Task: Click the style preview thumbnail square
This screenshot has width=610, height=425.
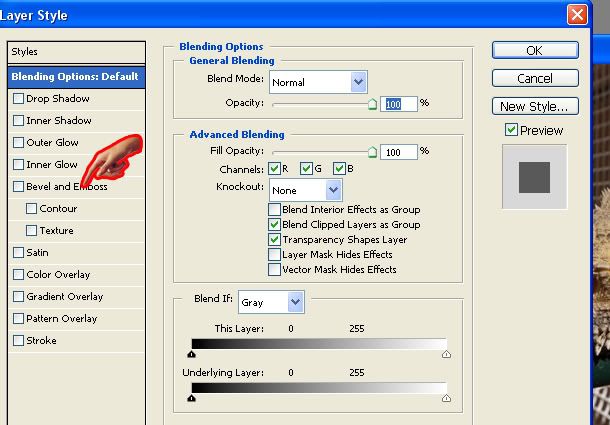Action: [534, 177]
